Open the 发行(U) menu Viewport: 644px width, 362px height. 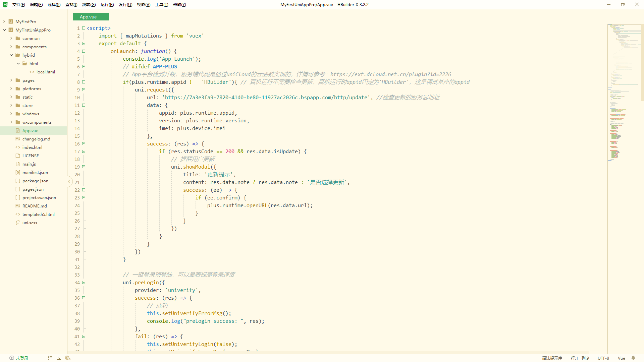(x=125, y=5)
